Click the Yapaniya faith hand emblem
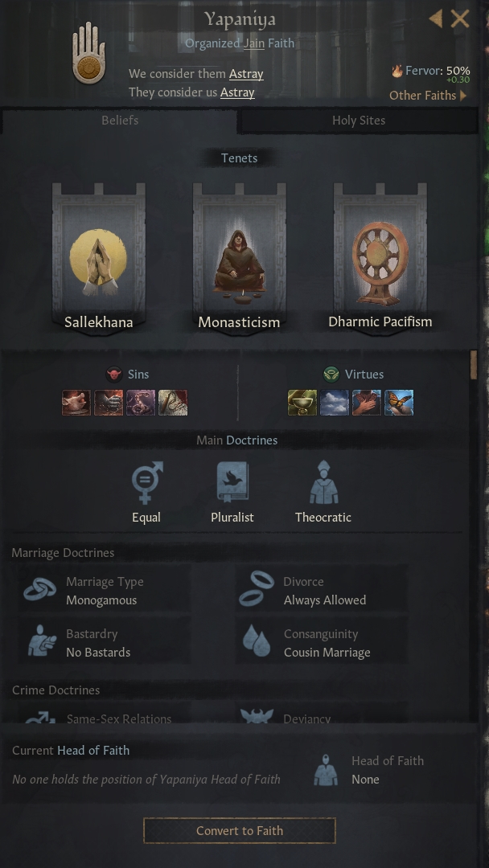This screenshot has height=868, width=489. pos(88,53)
